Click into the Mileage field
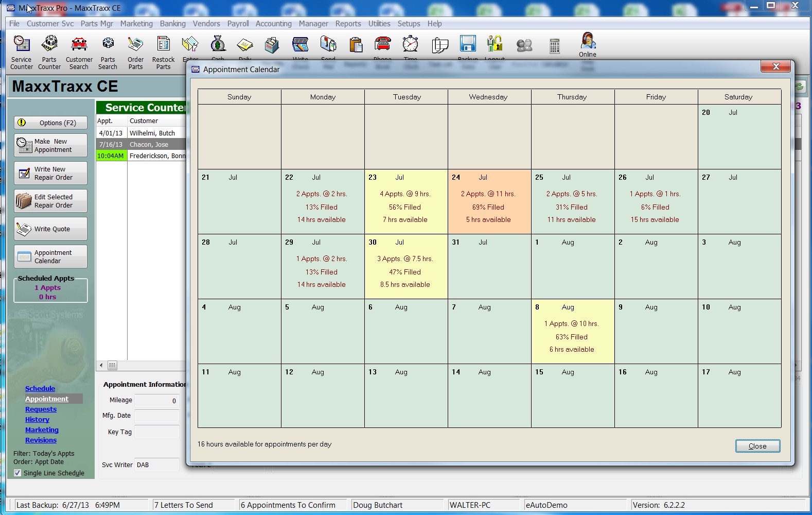This screenshot has height=515, width=812. pos(157,401)
